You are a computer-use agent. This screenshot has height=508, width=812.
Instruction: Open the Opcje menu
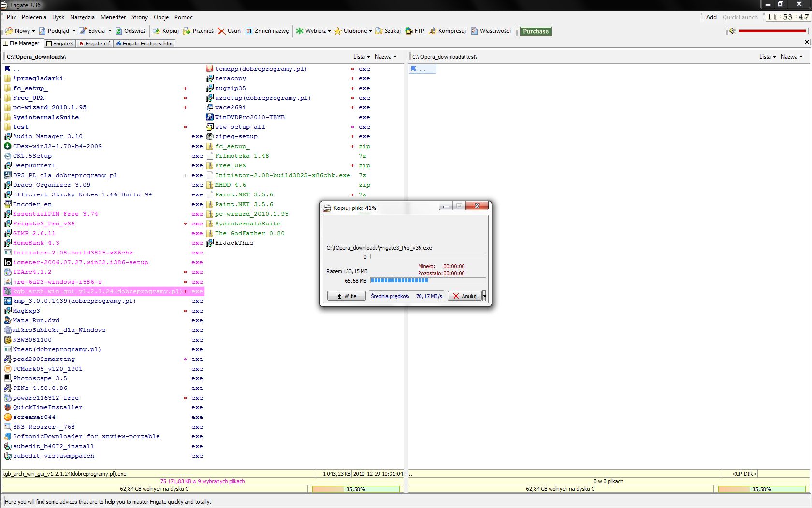(161, 17)
